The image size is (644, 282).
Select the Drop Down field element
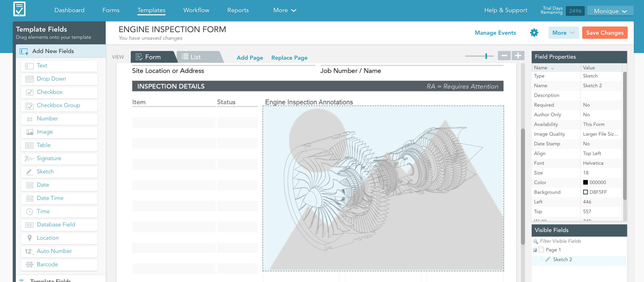click(x=59, y=79)
